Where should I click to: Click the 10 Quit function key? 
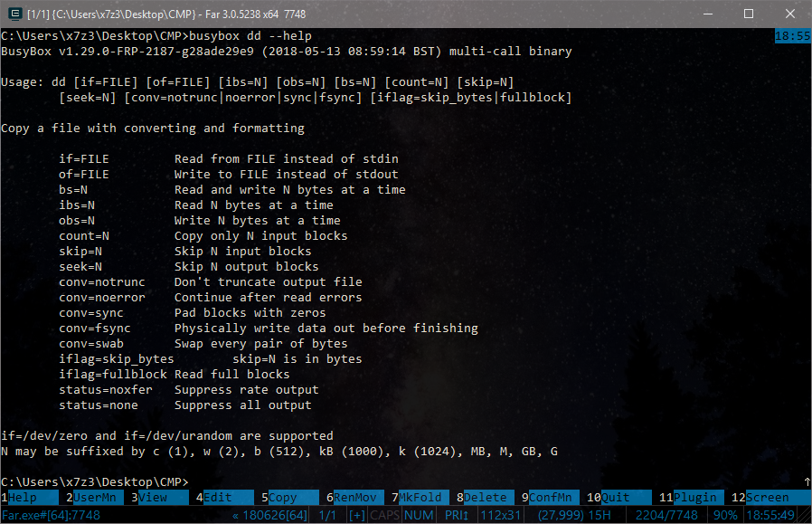click(x=618, y=498)
